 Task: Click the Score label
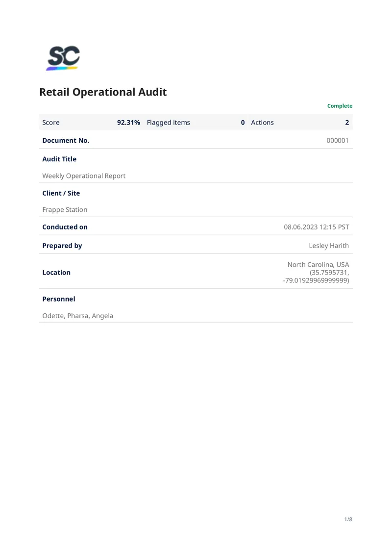click(51, 122)
